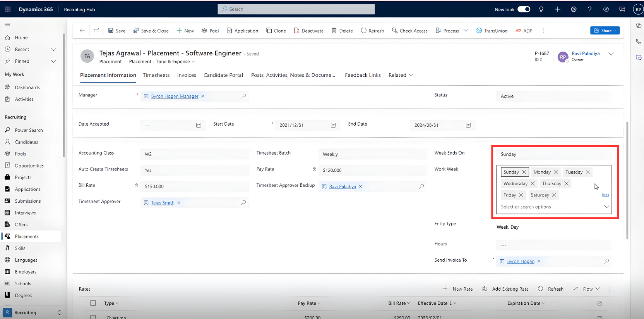The image size is (644, 319).
Task: Click Add Existing Rate
Action: (505, 289)
